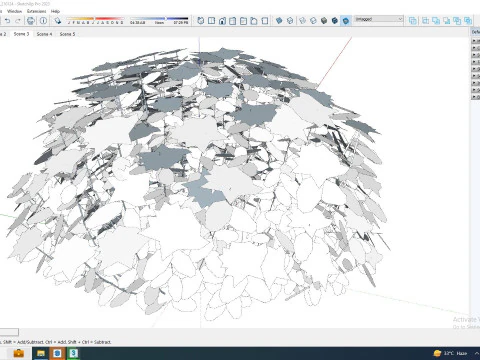Toggle the X-Ray face style icon
Screen dimensions: 480x360
(x=279, y=21)
